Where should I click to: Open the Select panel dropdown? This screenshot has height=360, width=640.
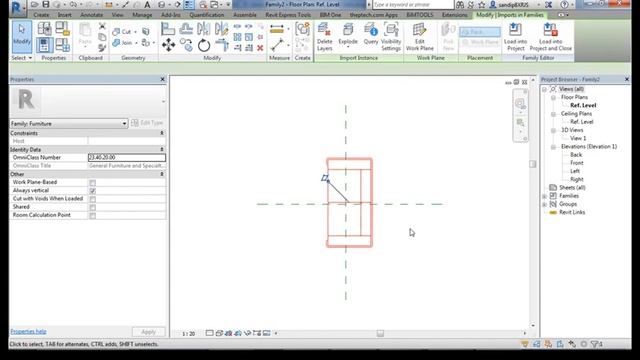coord(22,58)
